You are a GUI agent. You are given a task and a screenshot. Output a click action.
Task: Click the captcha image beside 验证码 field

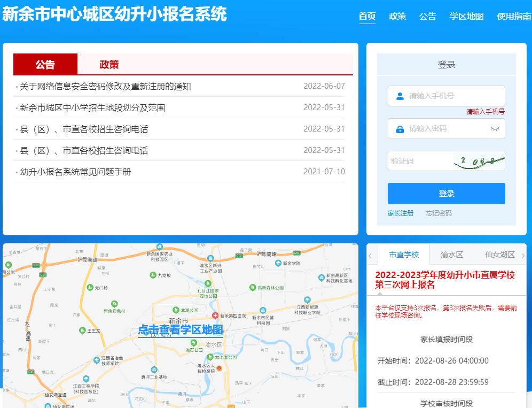point(477,160)
